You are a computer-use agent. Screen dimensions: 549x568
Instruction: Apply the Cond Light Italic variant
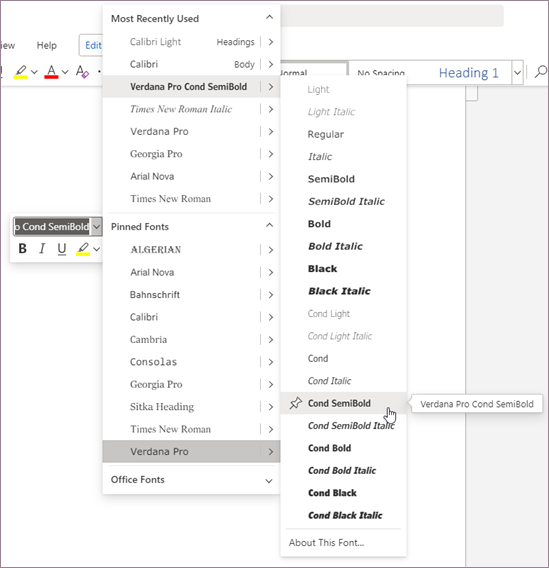pos(343,336)
